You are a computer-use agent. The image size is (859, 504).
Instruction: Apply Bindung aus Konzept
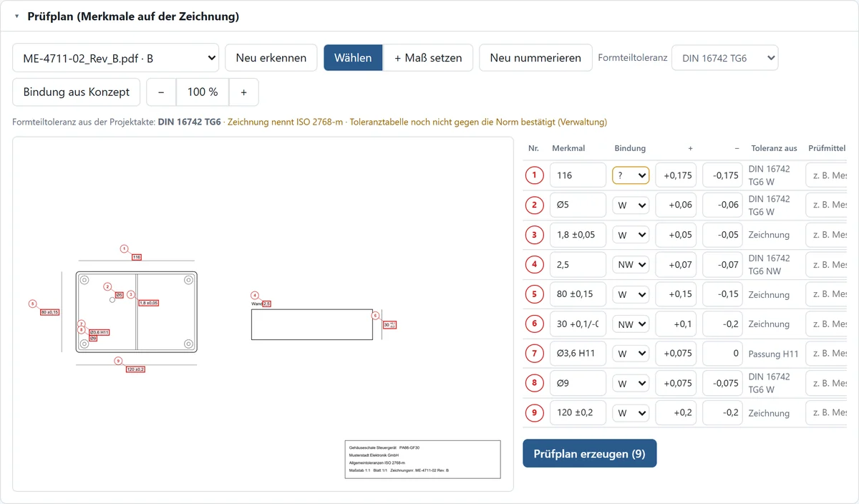click(77, 92)
